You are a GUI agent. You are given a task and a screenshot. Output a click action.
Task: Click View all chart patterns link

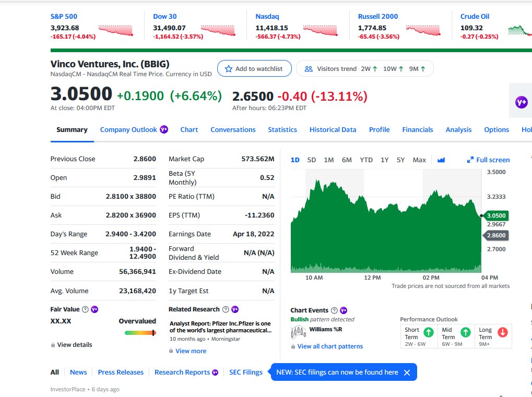click(x=330, y=346)
